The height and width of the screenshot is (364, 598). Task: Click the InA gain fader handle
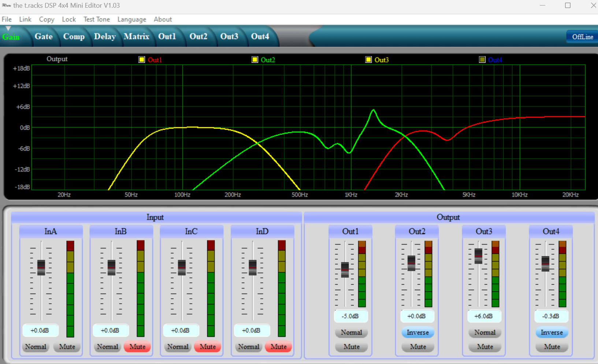[41, 268]
